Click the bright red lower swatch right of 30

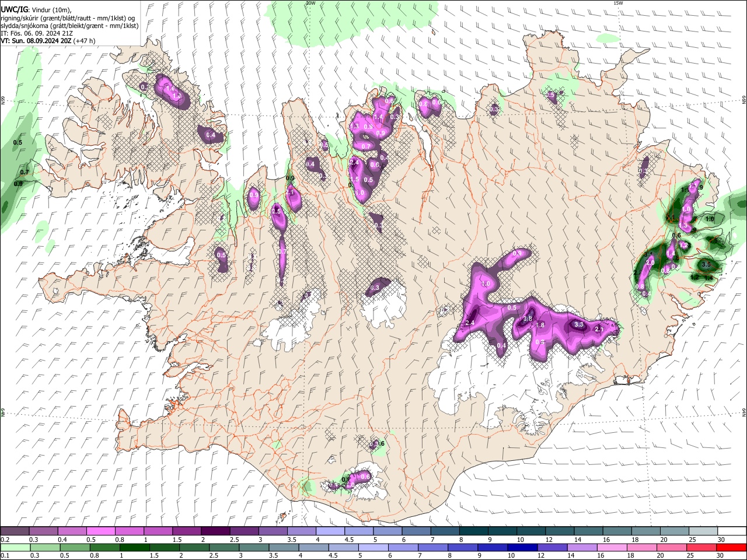pyautogui.click(x=732, y=547)
